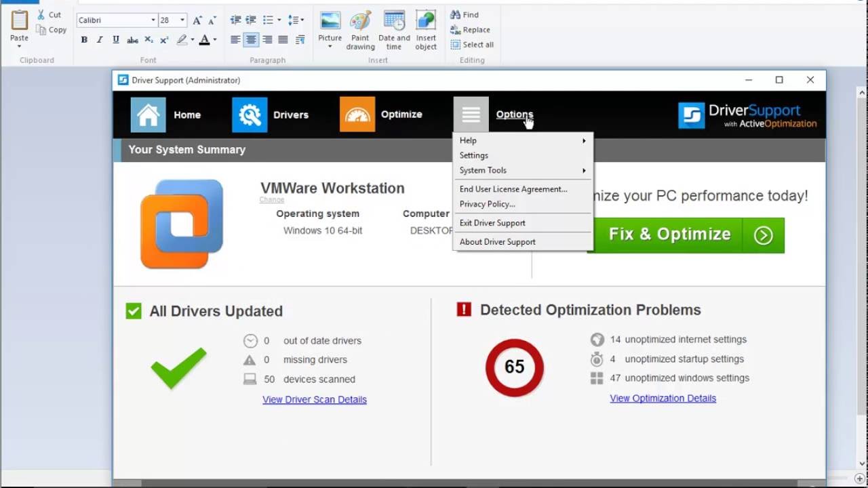Click the Insert object icon
Image resolution: width=868 pixels, height=488 pixels.
tap(426, 30)
